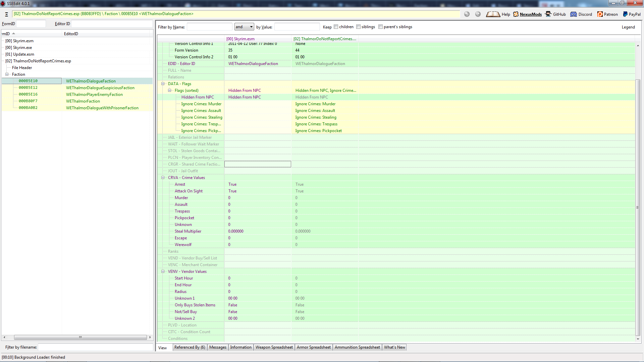Open the Discord icon link
This screenshot has width=644, height=362.
click(x=574, y=14)
